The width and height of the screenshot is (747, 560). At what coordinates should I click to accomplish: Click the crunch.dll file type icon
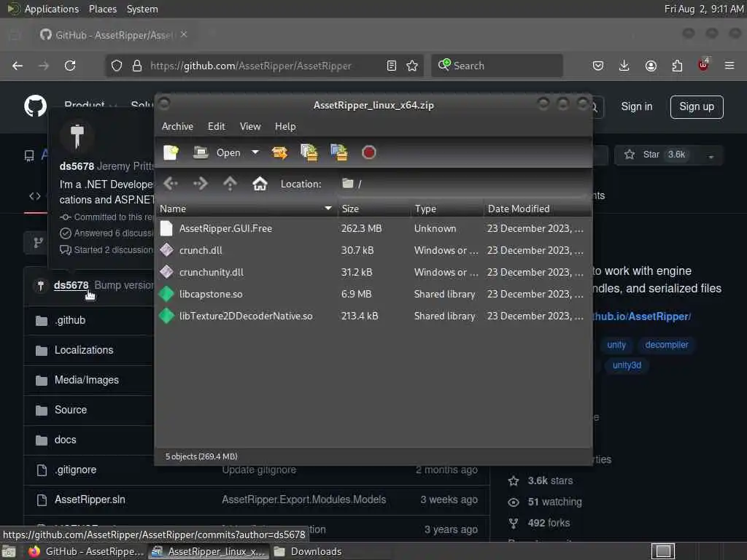(166, 250)
